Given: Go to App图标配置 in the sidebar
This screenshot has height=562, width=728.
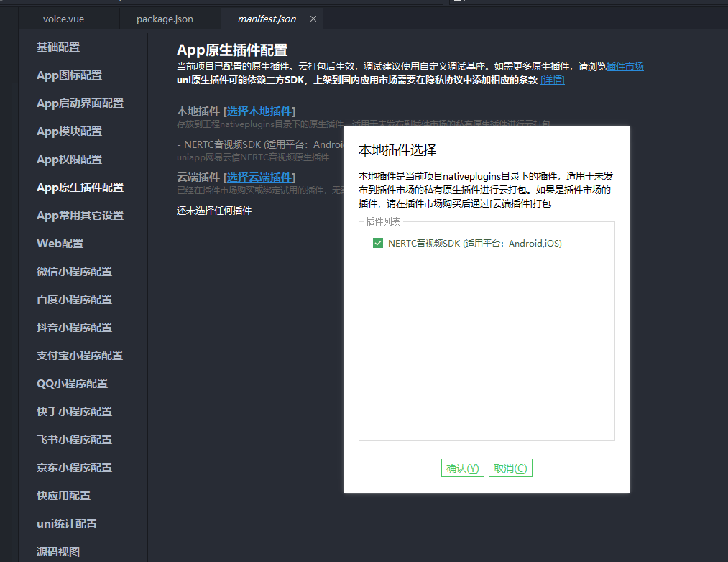Looking at the screenshot, I should pyautogui.click(x=69, y=75).
